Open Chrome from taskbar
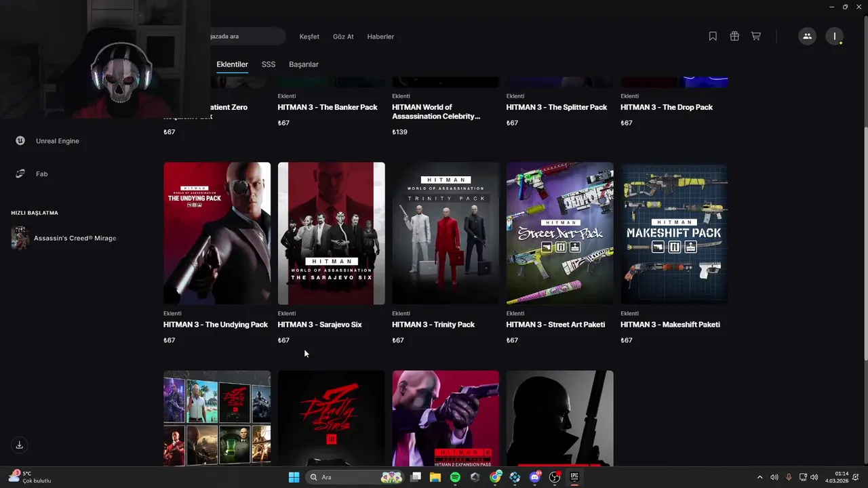 pyautogui.click(x=496, y=477)
